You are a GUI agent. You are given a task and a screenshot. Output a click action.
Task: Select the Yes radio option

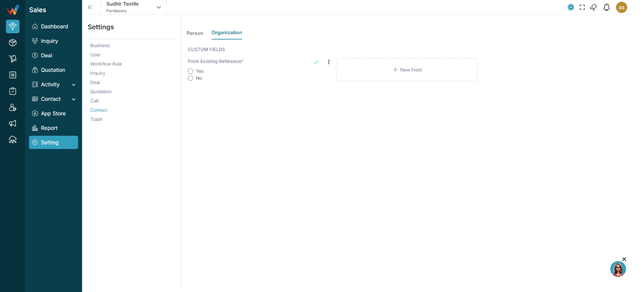(190, 71)
